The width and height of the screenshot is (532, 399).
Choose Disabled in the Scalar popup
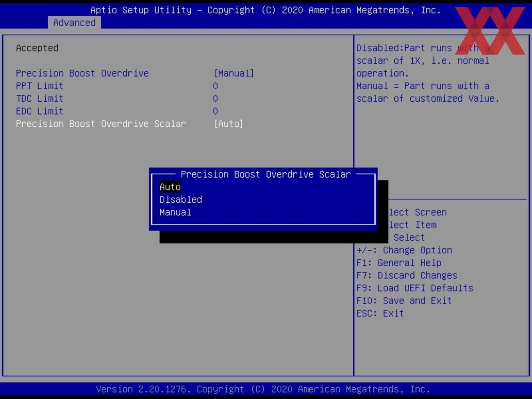(181, 199)
